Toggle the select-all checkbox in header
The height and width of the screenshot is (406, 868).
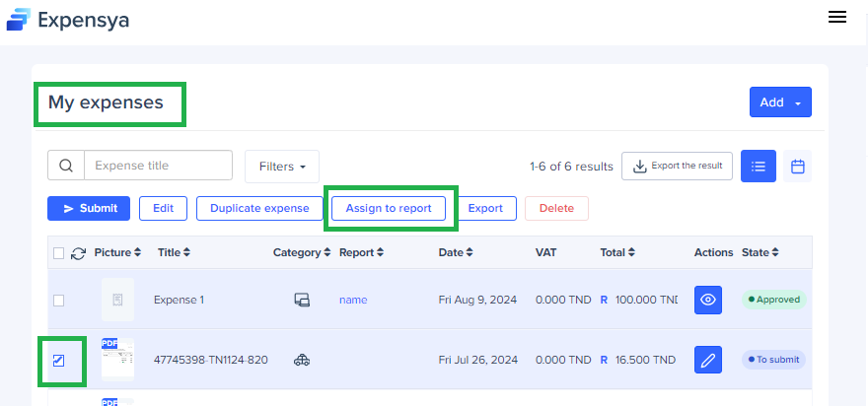[x=58, y=253]
